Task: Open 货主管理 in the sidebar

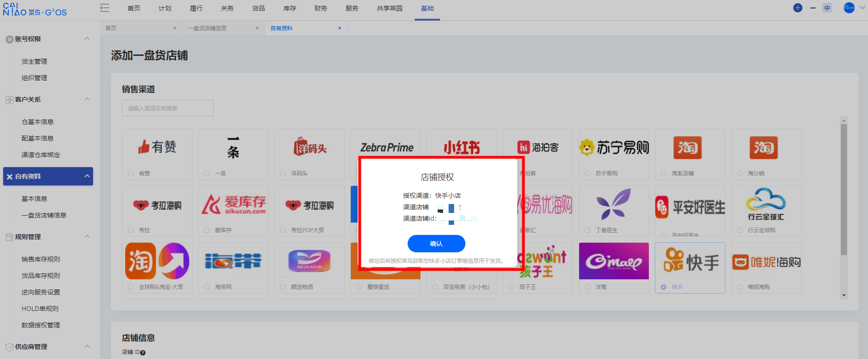Action: pos(34,61)
